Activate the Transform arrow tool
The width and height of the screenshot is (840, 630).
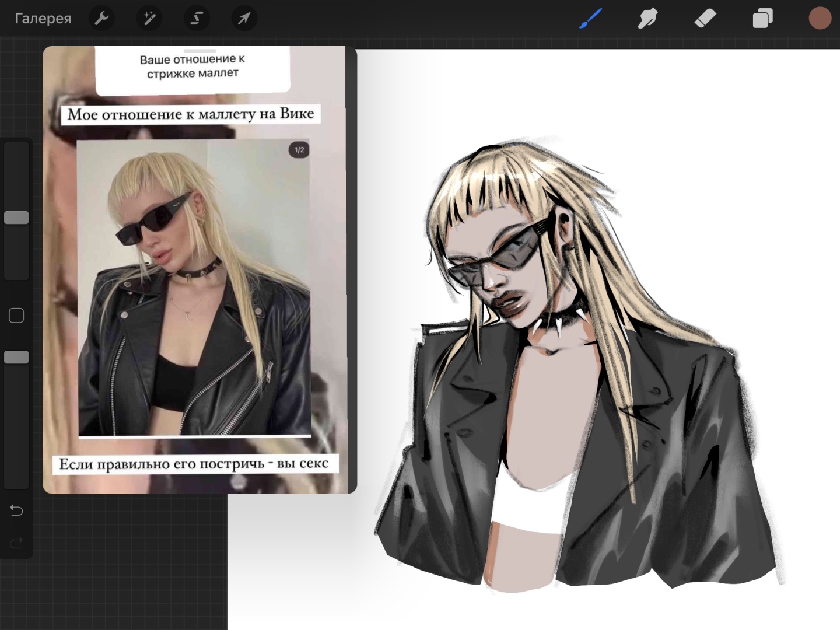click(244, 19)
